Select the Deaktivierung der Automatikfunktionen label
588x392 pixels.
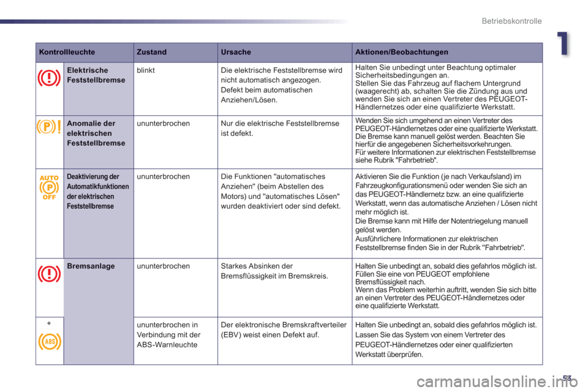click(98, 191)
